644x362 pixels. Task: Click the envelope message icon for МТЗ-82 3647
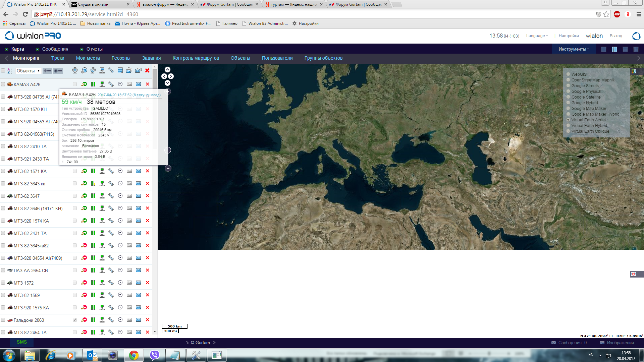coord(138,196)
